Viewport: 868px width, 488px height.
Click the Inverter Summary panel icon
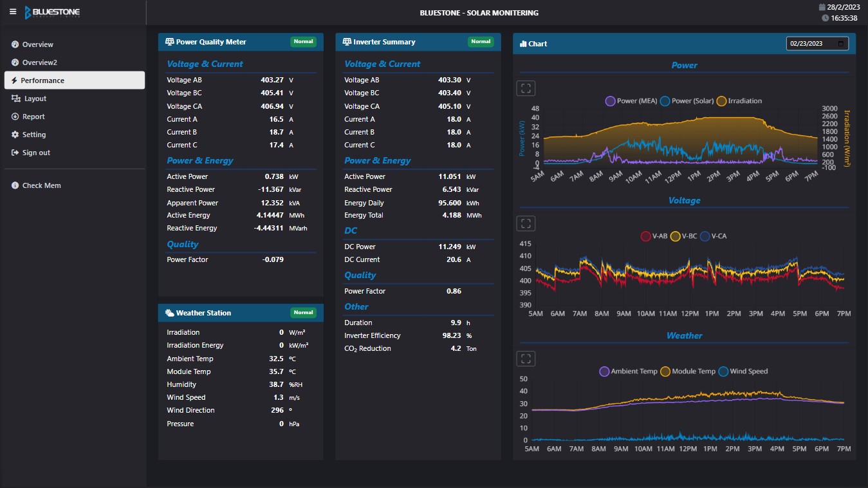coord(347,42)
